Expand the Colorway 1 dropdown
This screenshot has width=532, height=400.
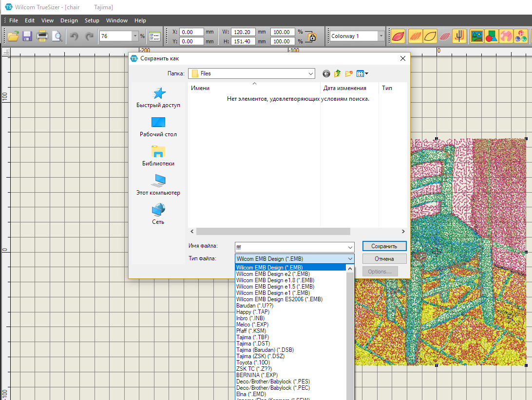(381, 36)
